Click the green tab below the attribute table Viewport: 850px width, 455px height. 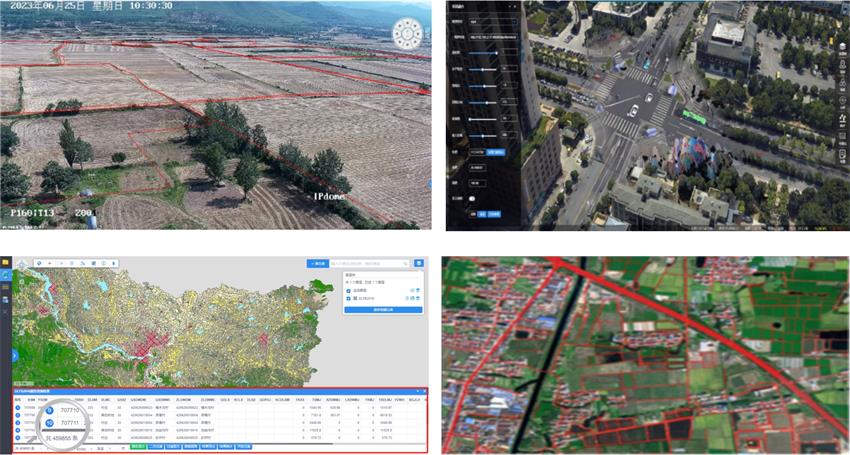(137, 447)
